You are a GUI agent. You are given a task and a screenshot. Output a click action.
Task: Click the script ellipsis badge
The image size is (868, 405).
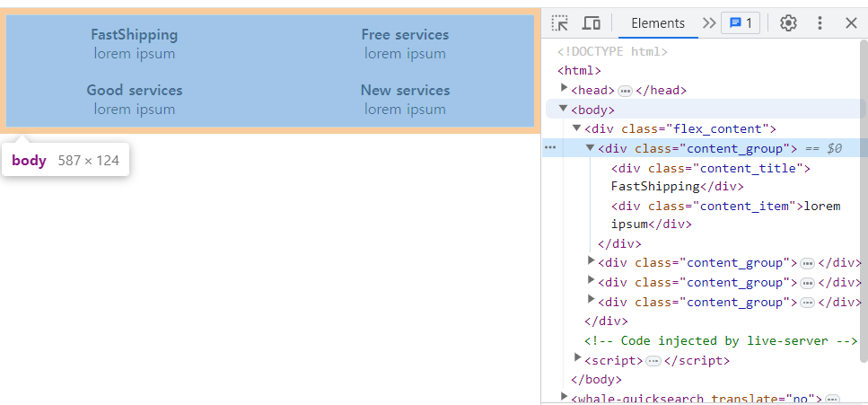pyautogui.click(x=653, y=361)
